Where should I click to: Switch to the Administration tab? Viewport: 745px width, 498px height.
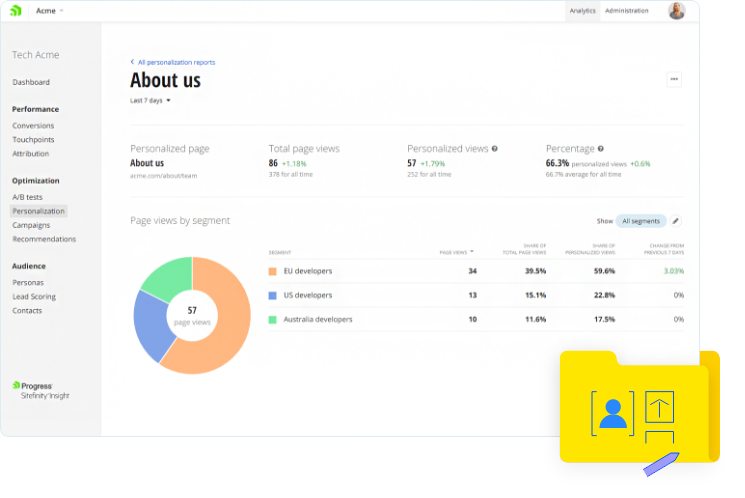pyautogui.click(x=627, y=11)
